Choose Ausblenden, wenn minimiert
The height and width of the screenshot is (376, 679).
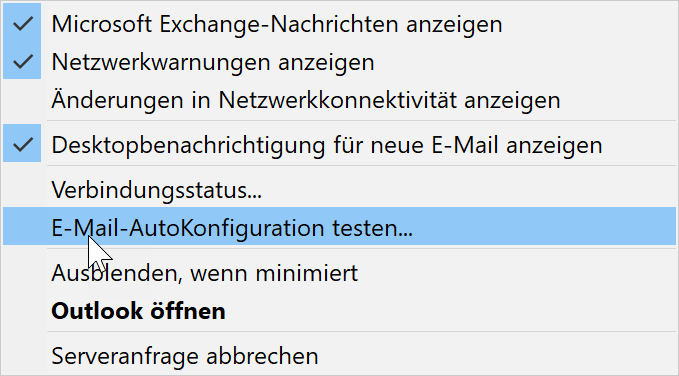coord(340,272)
